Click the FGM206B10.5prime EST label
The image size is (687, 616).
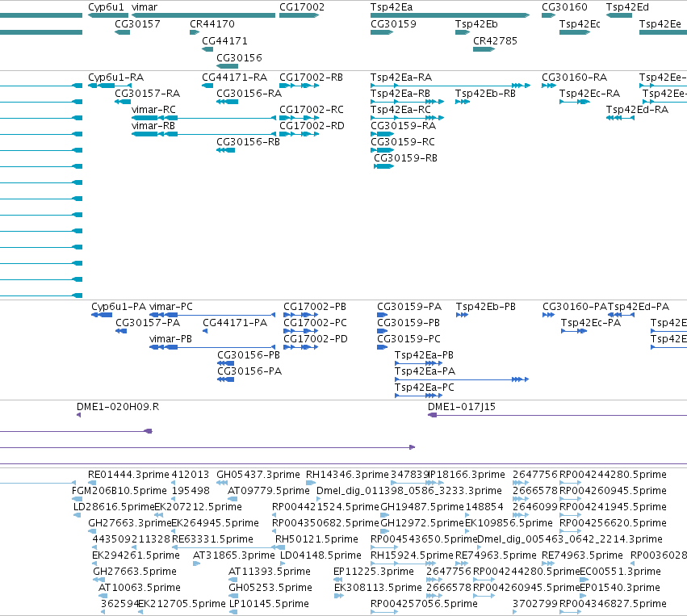click(119, 491)
